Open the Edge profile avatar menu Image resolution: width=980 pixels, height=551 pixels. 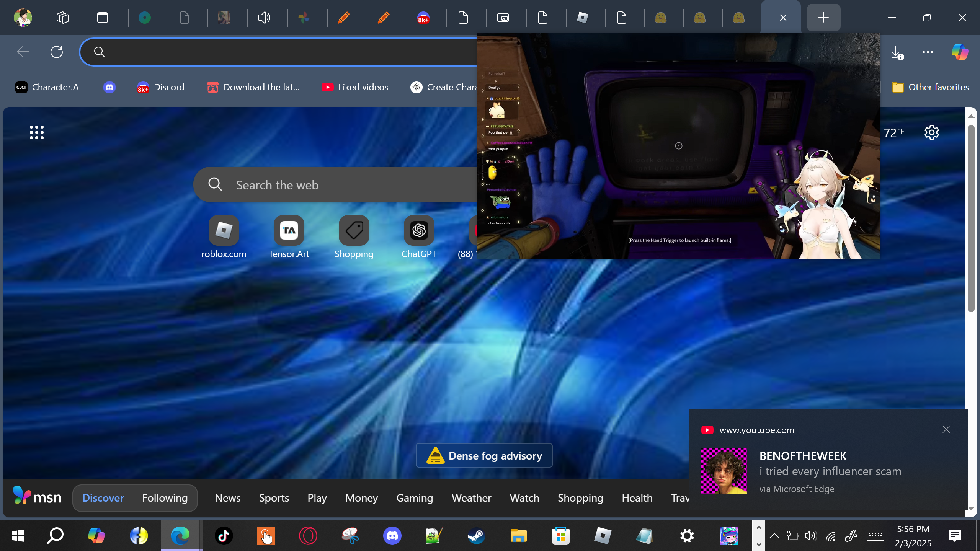[23, 18]
